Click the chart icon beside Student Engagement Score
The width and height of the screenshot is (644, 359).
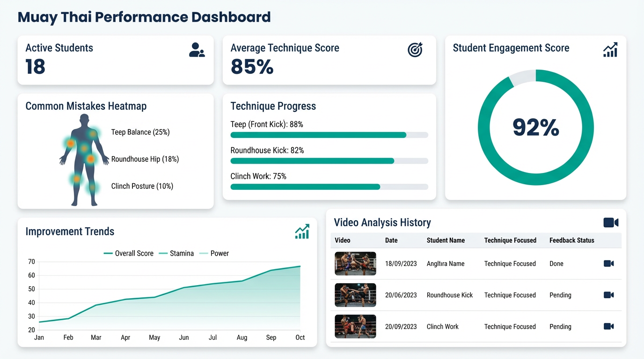(610, 50)
